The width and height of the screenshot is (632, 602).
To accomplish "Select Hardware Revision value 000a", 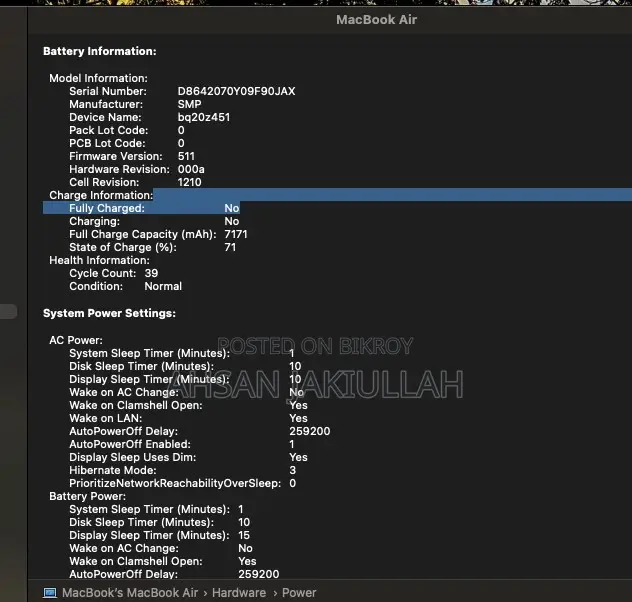I will point(191,169).
